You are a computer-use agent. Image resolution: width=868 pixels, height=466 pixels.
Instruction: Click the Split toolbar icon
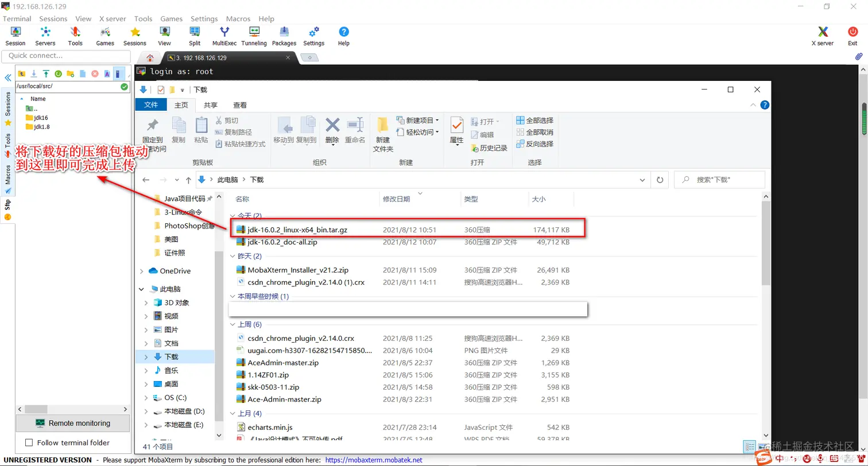pyautogui.click(x=195, y=36)
